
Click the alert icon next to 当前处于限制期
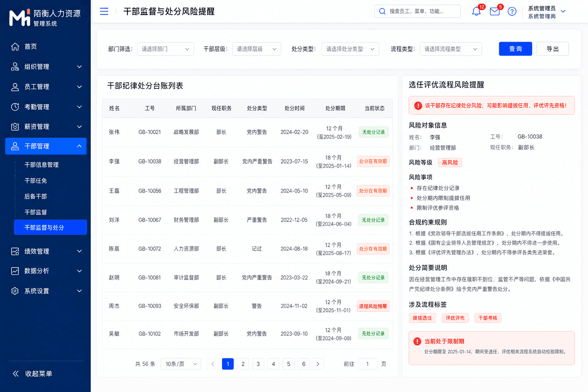[417, 341]
